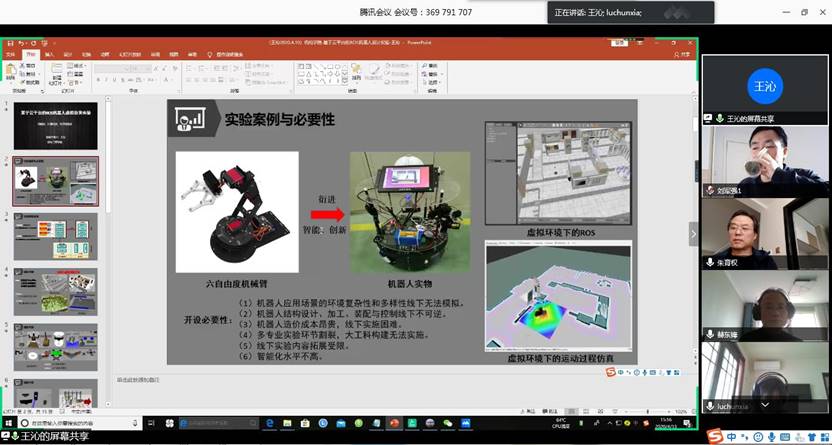This screenshot has height=445, width=832.
Task: Click the 王沁 avatar circle
Action: [764, 86]
